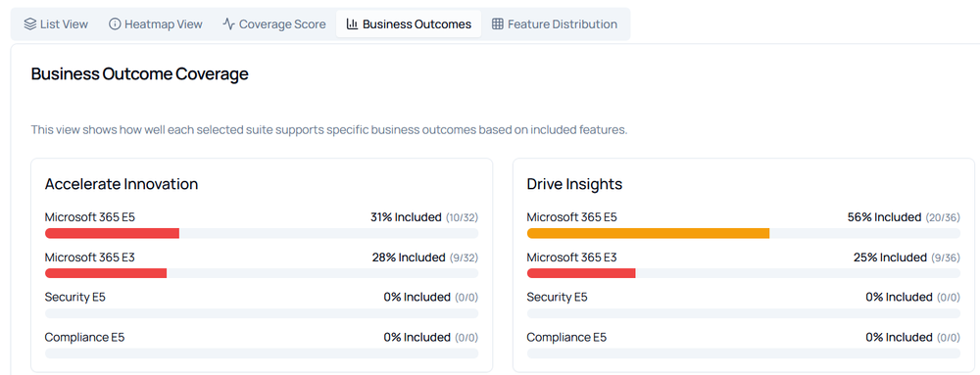Image resolution: width=980 pixels, height=375 pixels.
Task: Open the Heatmap View tab
Action: pos(156,24)
